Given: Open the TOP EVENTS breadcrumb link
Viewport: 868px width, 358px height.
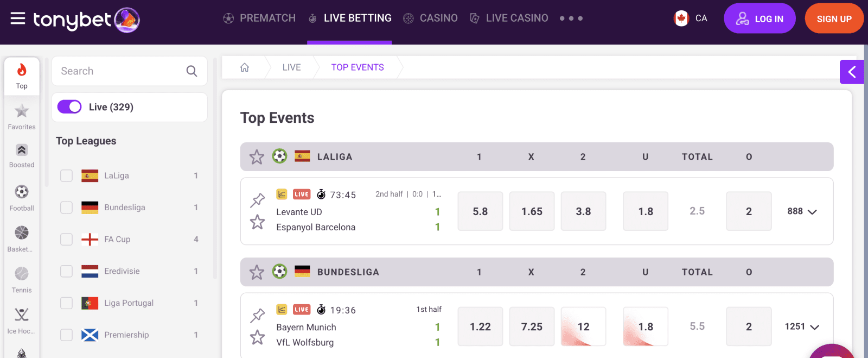Looking at the screenshot, I should point(357,67).
